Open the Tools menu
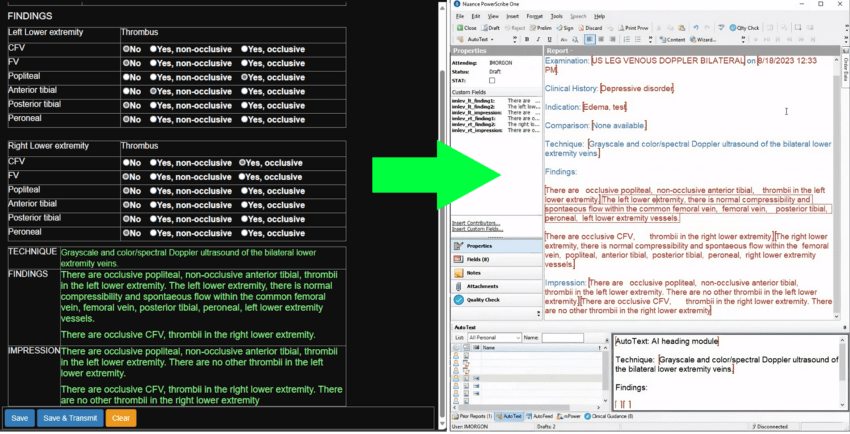The image size is (850, 434). pos(556,16)
